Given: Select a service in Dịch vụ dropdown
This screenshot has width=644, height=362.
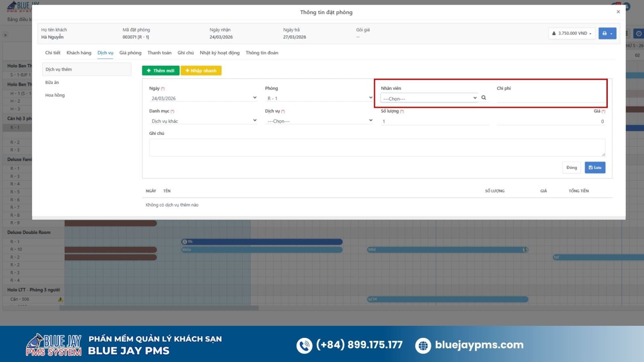Looking at the screenshot, I should point(319,121).
